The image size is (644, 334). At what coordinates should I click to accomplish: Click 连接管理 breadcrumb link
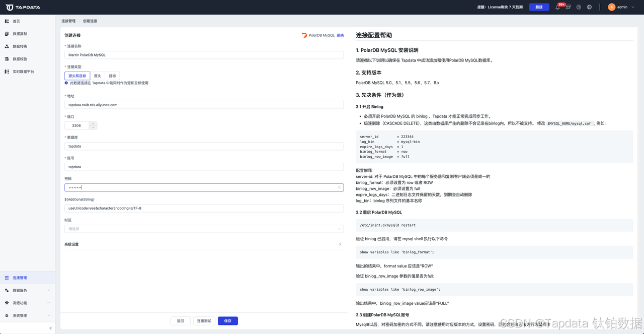(68, 21)
